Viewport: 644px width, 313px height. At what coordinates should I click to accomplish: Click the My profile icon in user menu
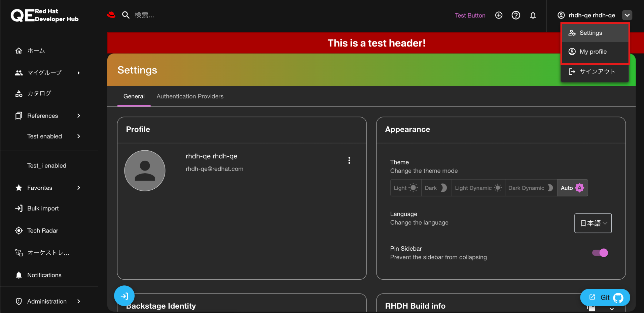pyautogui.click(x=572, y=52)
